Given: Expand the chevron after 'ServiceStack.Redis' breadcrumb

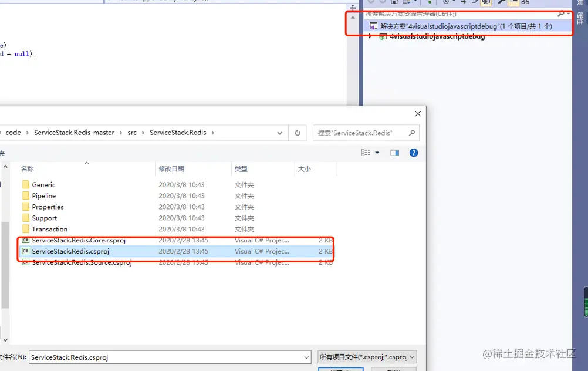Looking at the screenshot, I should (x=212, y=133).
